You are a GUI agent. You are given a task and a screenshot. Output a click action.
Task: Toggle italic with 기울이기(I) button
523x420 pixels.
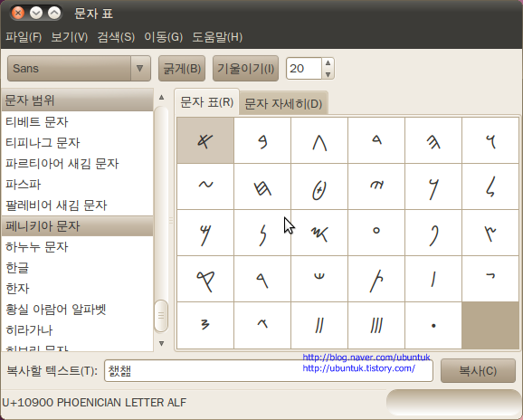245,69
